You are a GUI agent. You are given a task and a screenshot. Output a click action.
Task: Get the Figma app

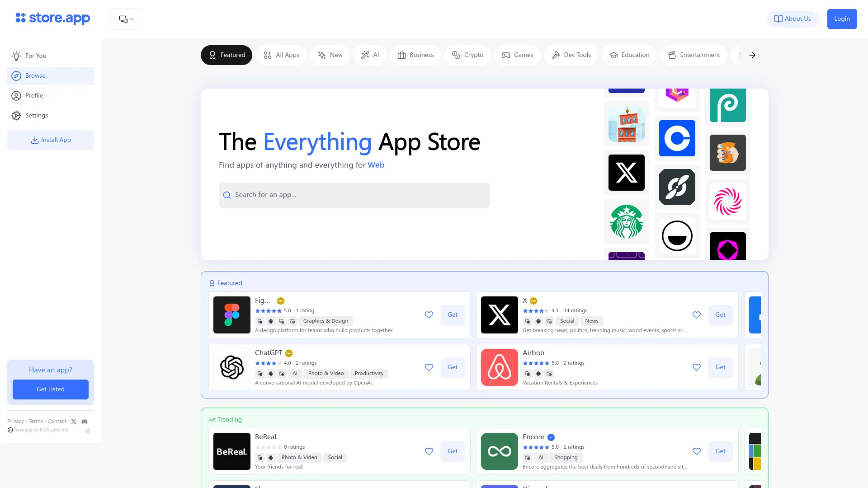click(453, 315)
